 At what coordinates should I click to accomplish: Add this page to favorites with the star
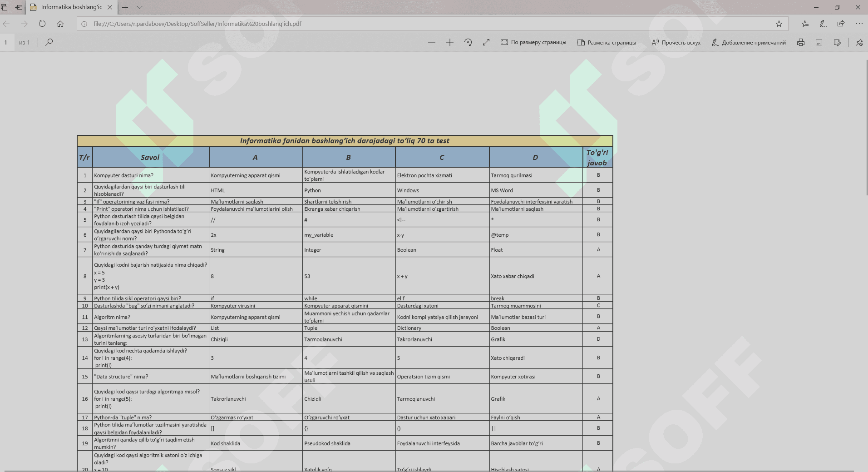(x=779, y=24)
